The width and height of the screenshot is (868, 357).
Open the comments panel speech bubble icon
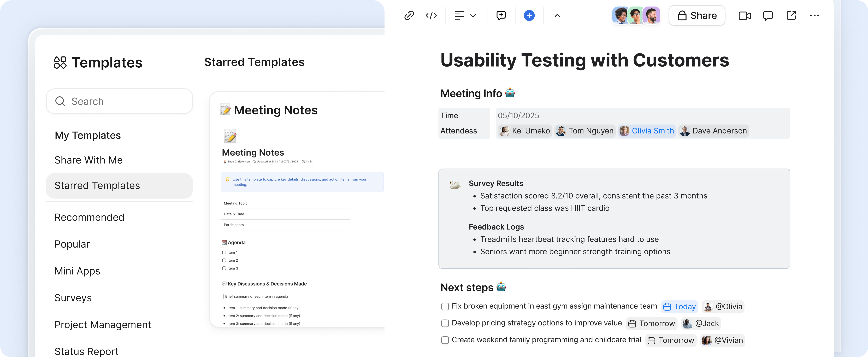tap(768, 15)
